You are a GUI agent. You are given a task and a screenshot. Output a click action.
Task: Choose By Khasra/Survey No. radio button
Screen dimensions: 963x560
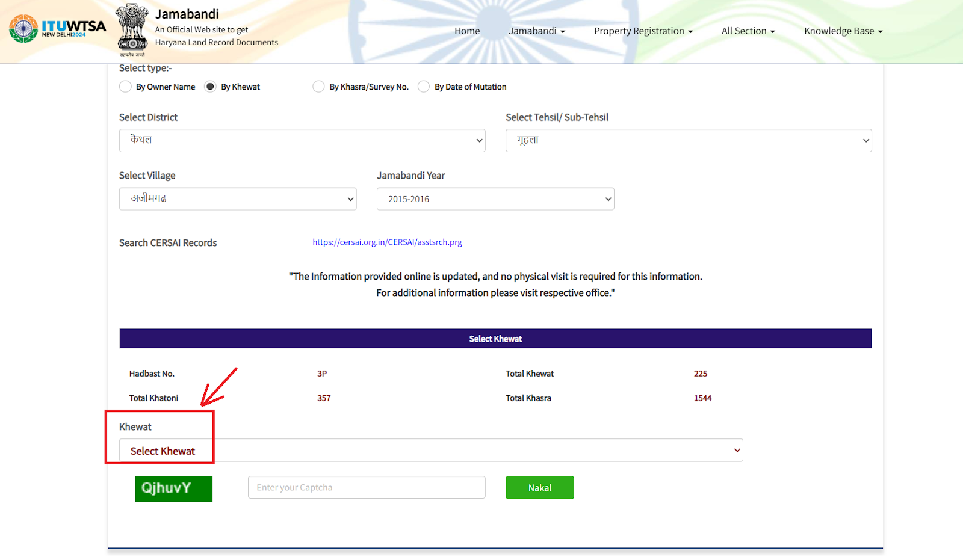pyautogui.click(x=318, y=87)
